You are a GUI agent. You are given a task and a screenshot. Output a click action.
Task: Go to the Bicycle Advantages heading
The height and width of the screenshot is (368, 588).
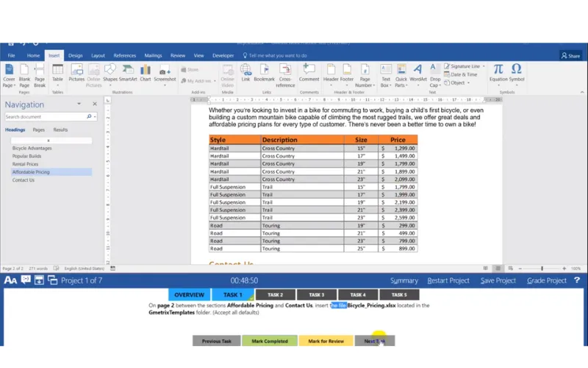[32, 149]
